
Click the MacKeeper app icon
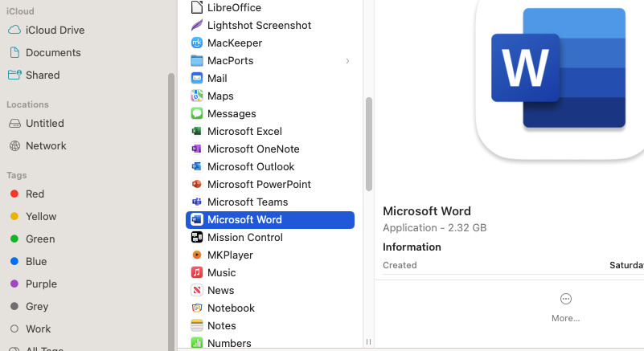[197, 43]
